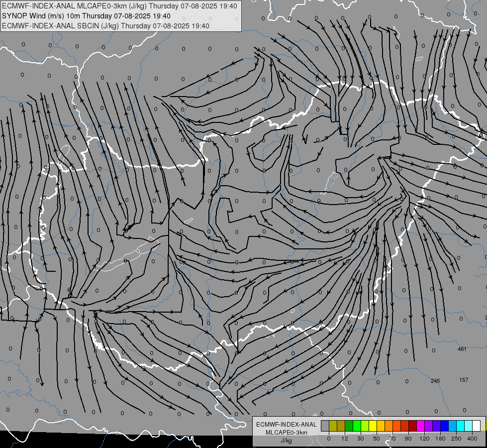Viewport: 487px width, 448px height.
Task: Click the amber legend swatch
Action: 381,426
